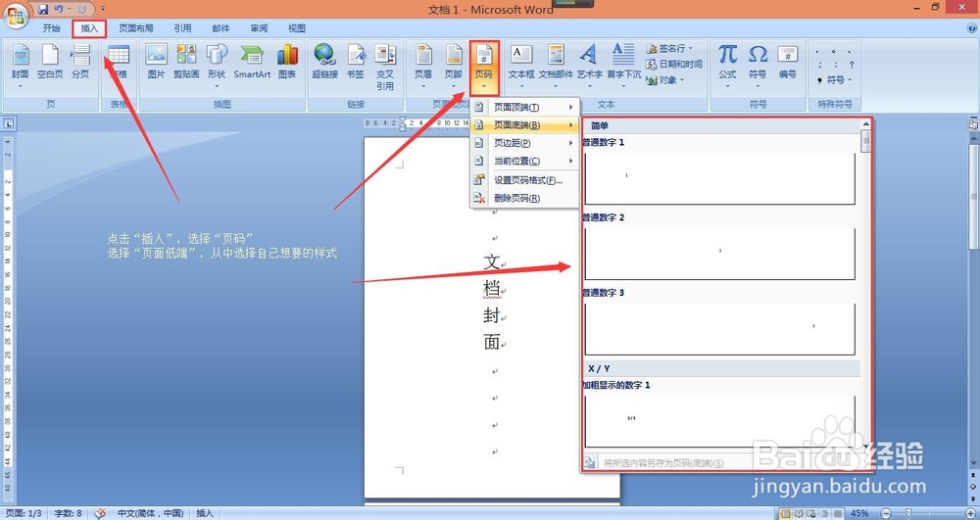
Task: Click word count 字数: 8
Action: (x=69, y=513)
